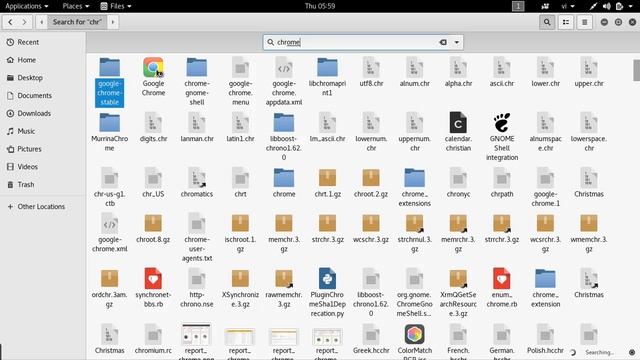Open the libchromaprint1 folder
The width and height of the screenshot is (640, 360).
[327, 68]
